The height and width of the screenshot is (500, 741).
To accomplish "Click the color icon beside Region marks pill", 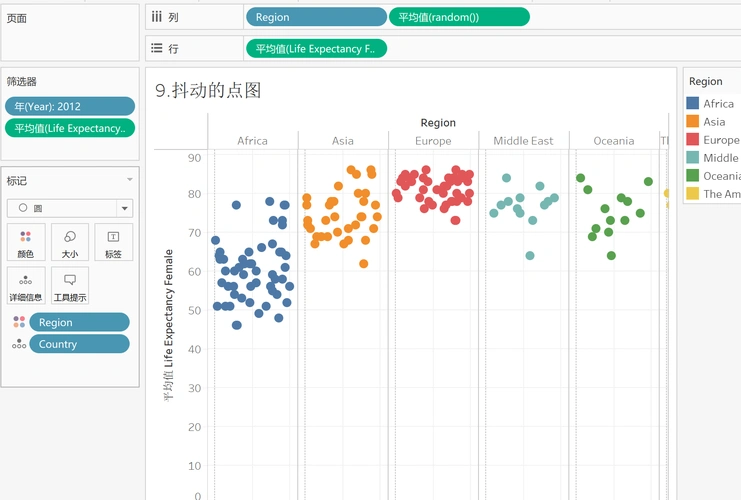I will pyautogui.click(x=19, y=322).
